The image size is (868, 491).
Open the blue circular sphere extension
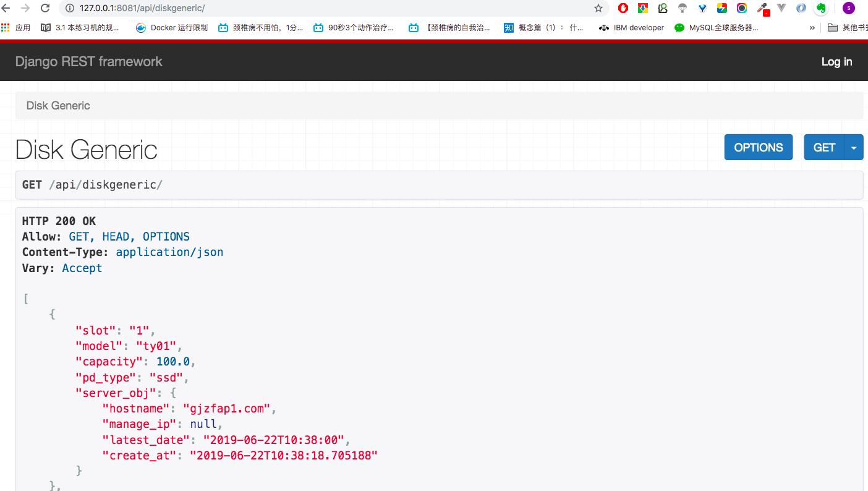(801, 8)
